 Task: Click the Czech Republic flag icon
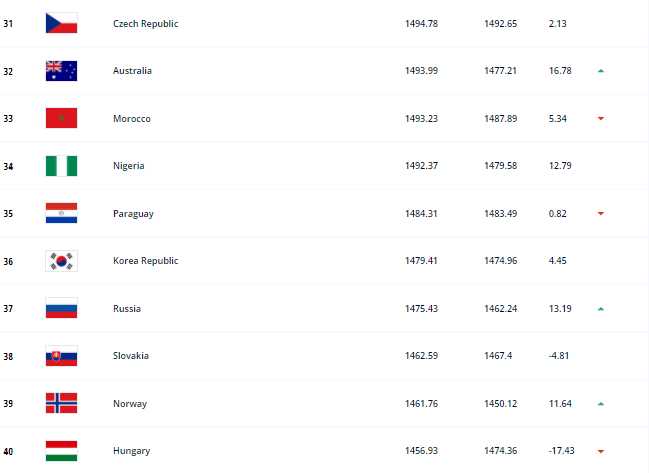pos(61,23)
